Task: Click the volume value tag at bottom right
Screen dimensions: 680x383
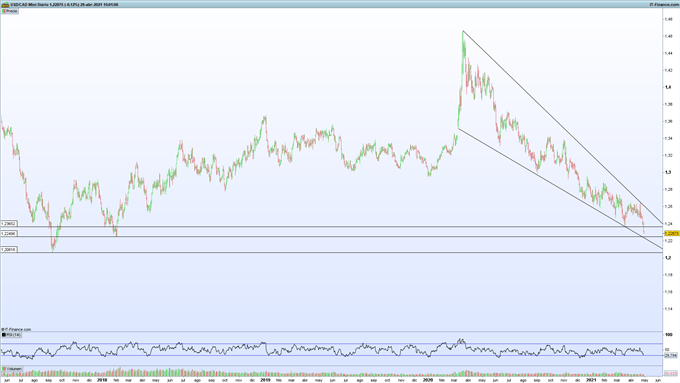Action: (x=671, y=373)
